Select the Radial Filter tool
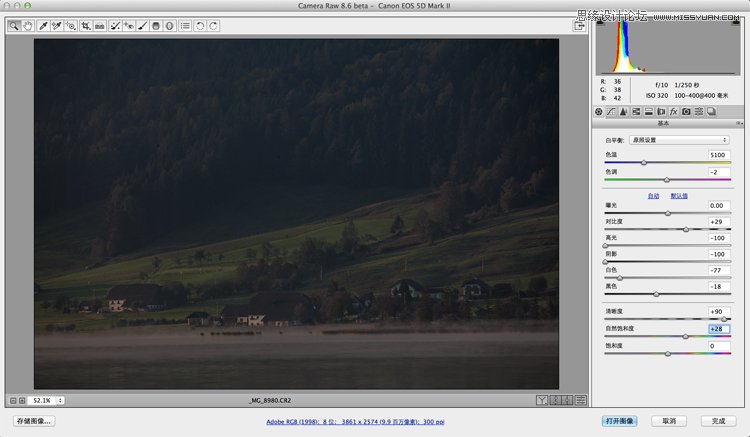Screen dimensions: 750x437 tap(170, 26)
